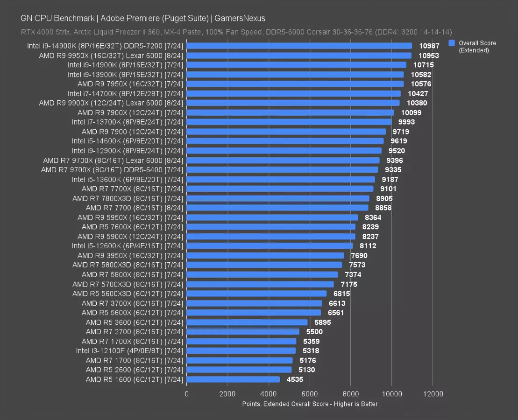Select the Intel i5-13600K bar
Image resolution: width=518 pixels, height=420 pixels.
click(x=281, y=179)
